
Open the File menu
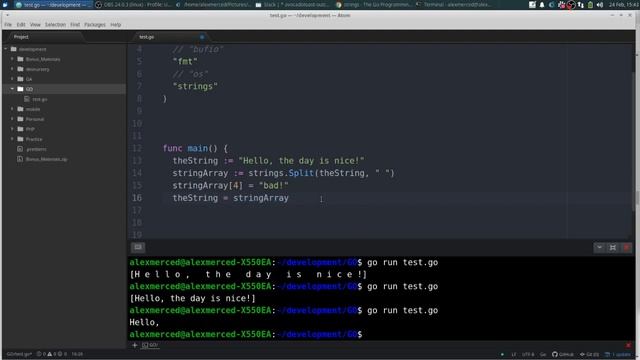click(x=8, y=25)
